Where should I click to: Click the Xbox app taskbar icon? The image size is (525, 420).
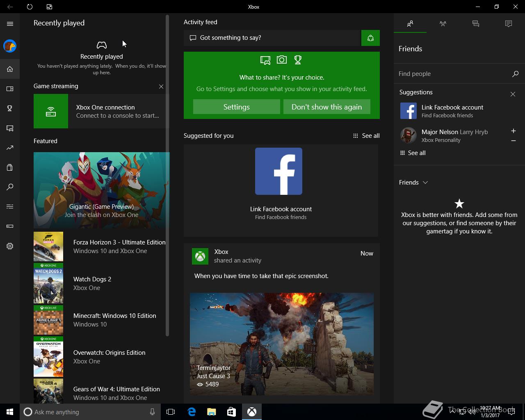[x=251, y=412]
